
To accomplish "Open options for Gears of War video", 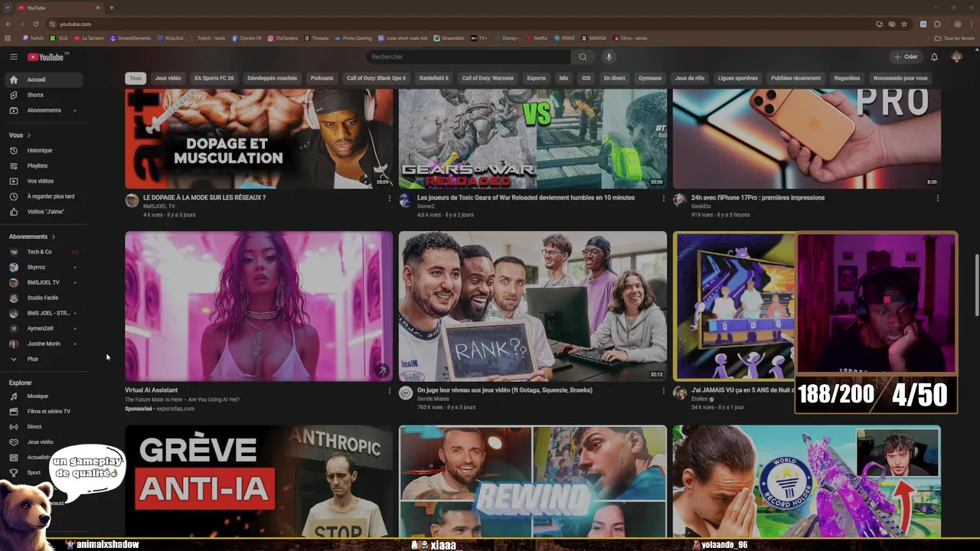I will point(663,198).
